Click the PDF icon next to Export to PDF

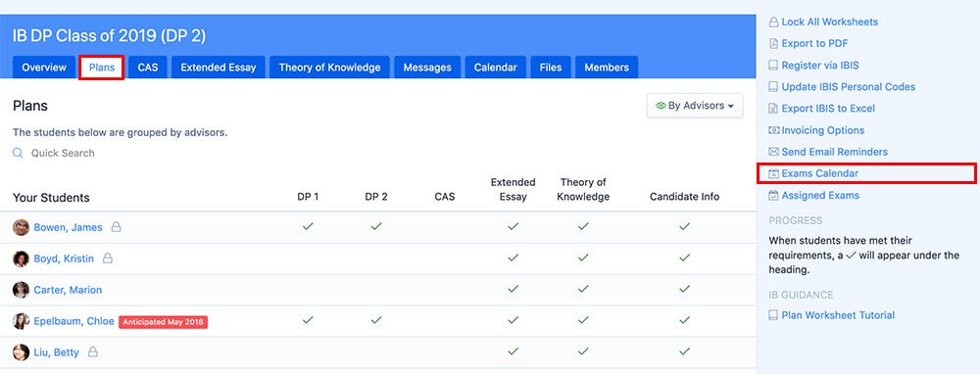773,44
